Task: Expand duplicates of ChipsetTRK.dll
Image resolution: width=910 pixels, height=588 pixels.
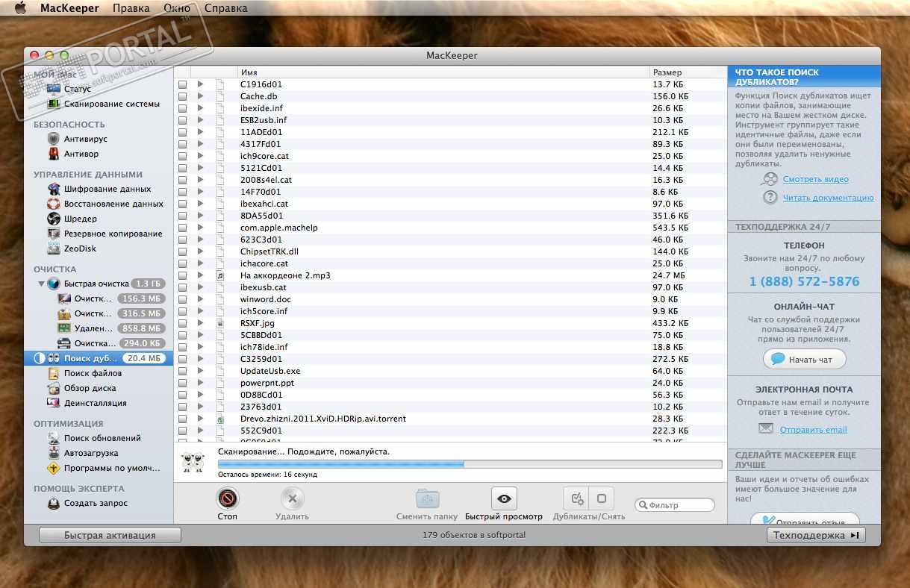Action: click(200, 251)
